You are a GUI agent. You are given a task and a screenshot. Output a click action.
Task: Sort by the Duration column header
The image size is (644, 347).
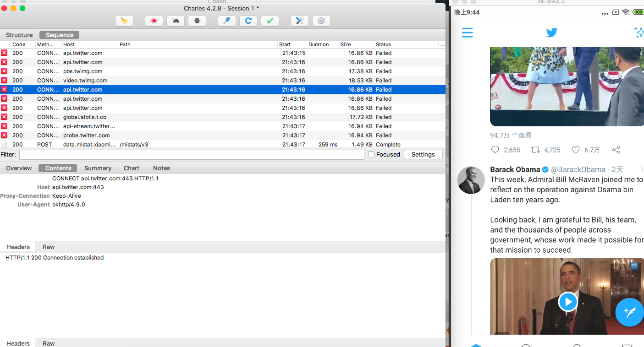click(x=323, y=44)
